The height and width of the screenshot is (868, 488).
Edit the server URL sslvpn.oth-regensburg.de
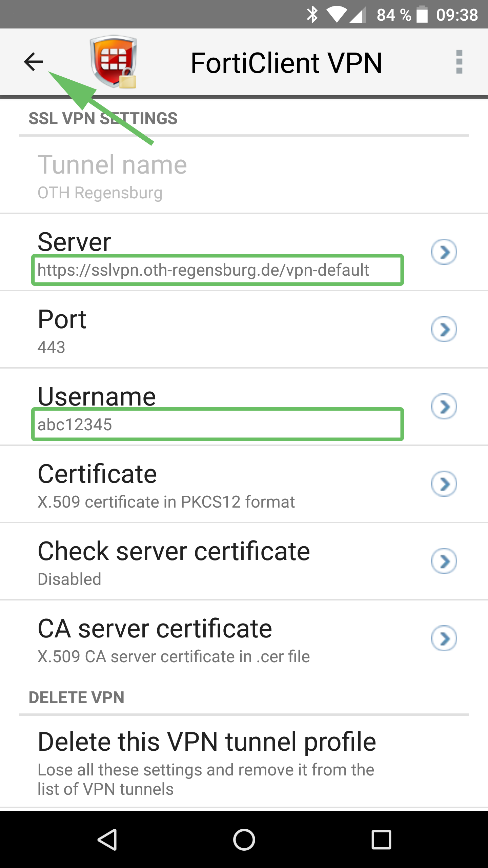pos(203,270)
